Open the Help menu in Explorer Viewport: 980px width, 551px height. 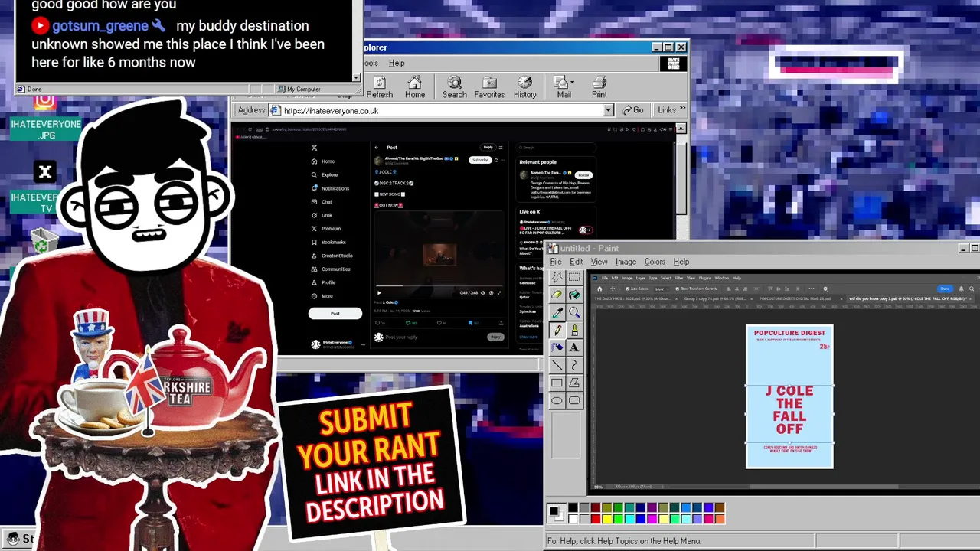point(397,63)
